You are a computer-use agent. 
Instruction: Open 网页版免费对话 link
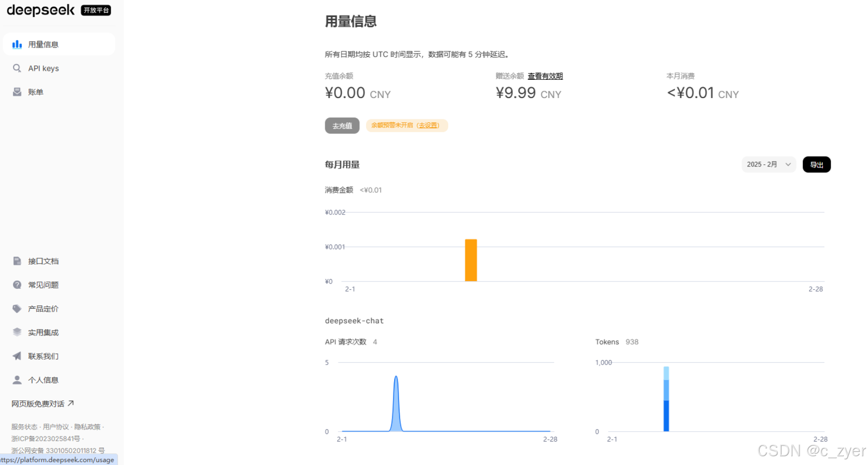click(43, 403)
